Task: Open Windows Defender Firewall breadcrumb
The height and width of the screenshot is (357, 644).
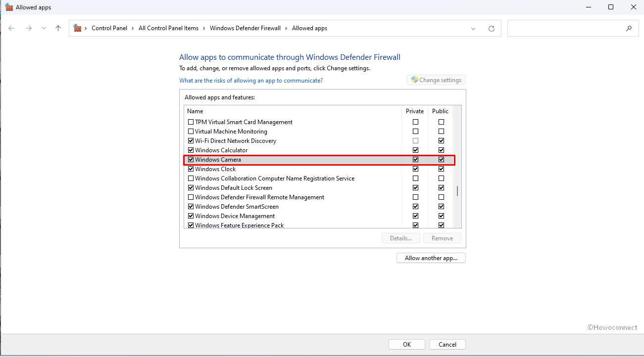Action: point(245,28)
